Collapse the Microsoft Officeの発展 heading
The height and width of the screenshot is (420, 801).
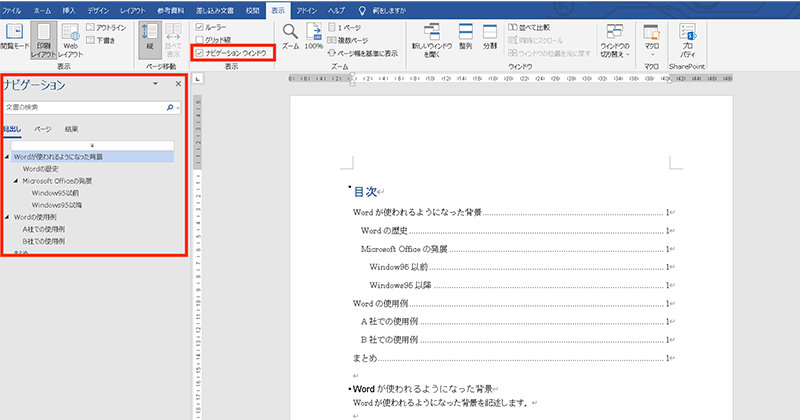(x=17, y=181)
